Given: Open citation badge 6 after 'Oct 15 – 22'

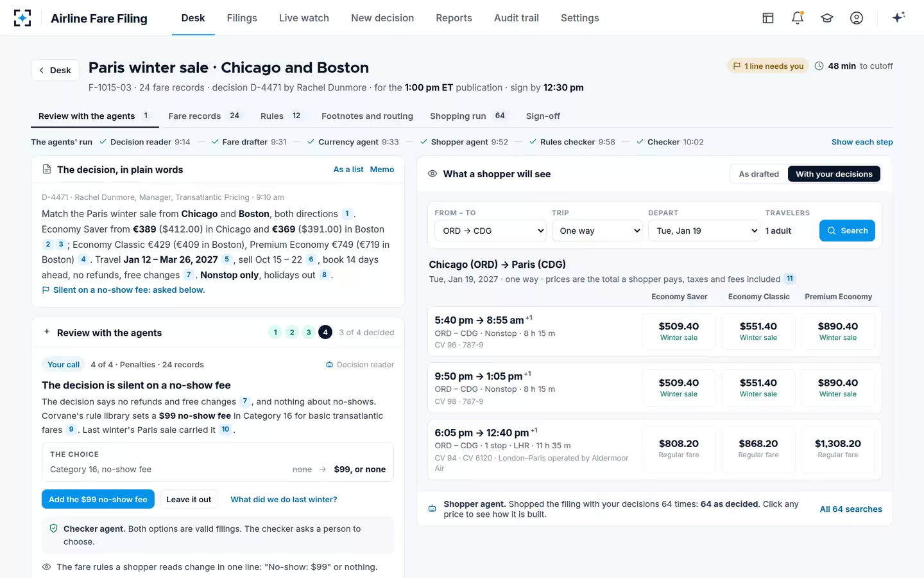Looking at the screenshot, I should 311,259.
